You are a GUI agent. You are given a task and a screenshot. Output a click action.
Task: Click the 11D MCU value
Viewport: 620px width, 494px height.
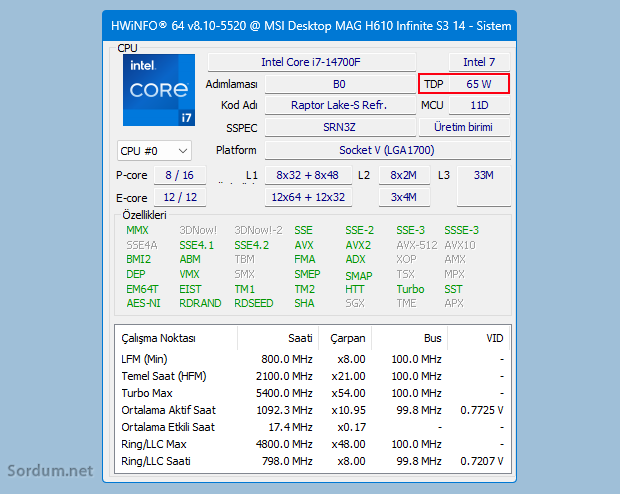coord(479,105)
